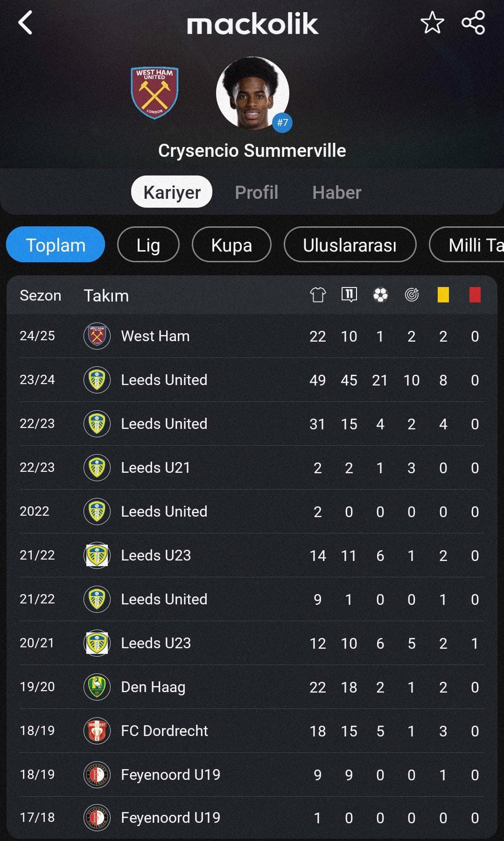Image resolution: width=504 pixels, height=841 pixels.
Task: Click the starting eleven column icon
Action: [349, 295]
